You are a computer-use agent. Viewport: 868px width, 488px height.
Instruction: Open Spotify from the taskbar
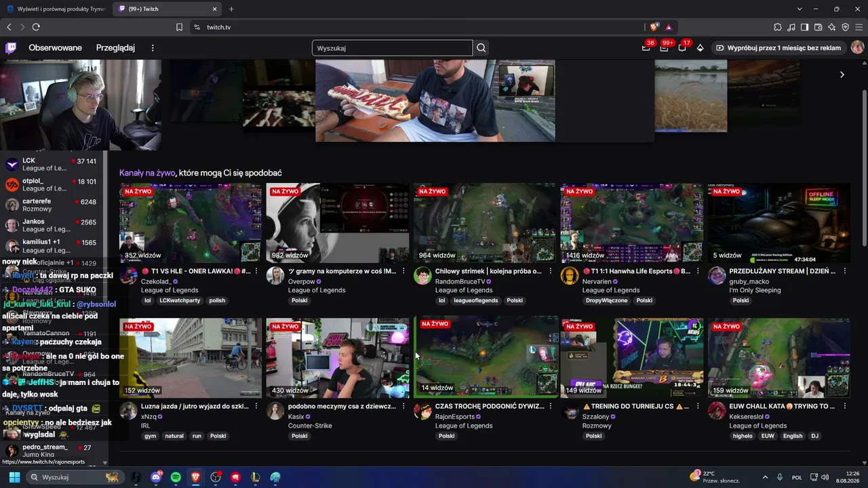coord(176,477)
